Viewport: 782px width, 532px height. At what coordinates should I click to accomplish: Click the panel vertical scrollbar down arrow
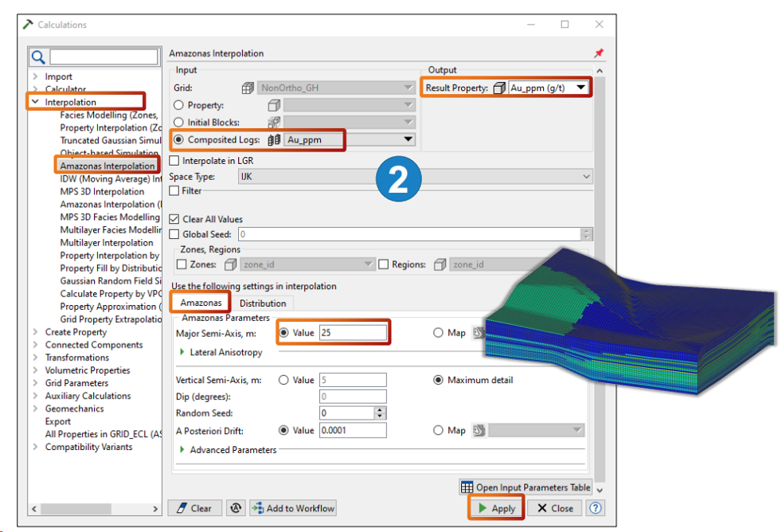pyautogui.click(x=600, y=491)
